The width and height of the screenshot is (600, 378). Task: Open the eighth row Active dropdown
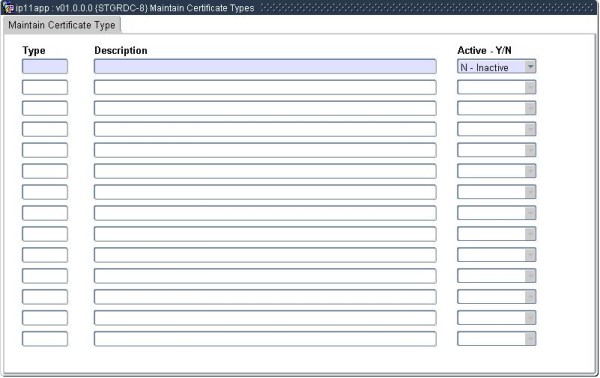[x=496, y=213]
